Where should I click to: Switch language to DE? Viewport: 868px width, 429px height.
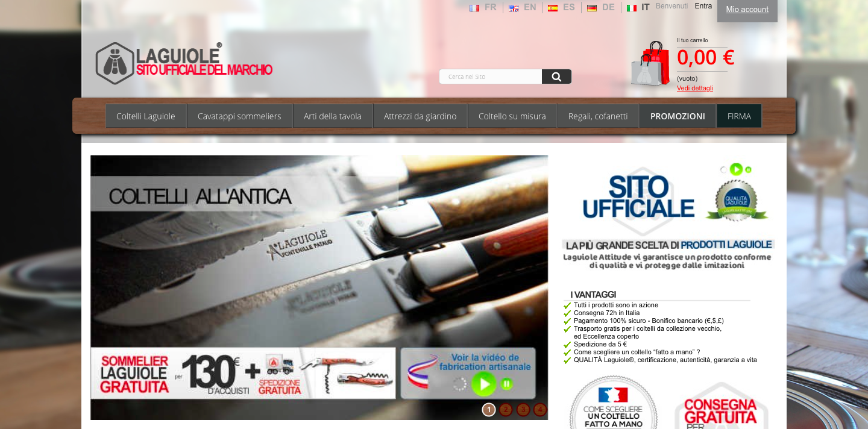point(608,7)
